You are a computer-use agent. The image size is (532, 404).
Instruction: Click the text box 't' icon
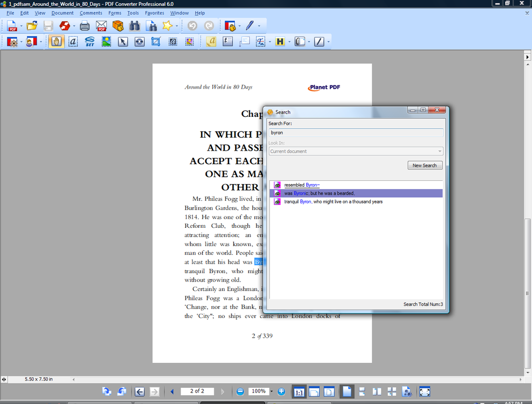point(227,42)
